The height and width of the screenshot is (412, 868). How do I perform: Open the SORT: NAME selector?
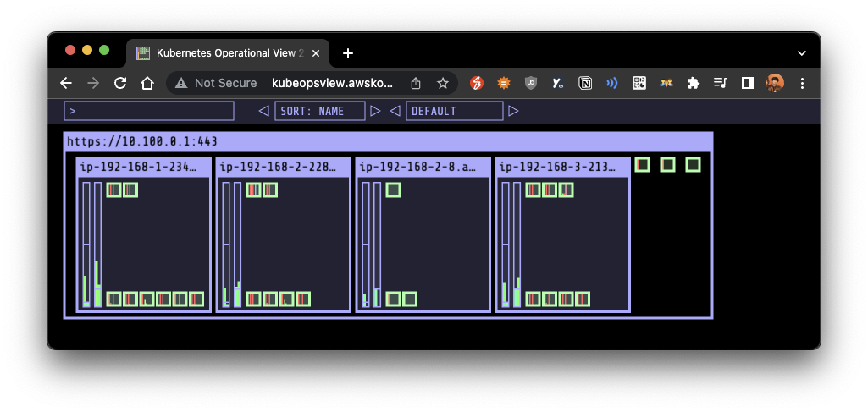pyautogui.click(x=320, y=111)
